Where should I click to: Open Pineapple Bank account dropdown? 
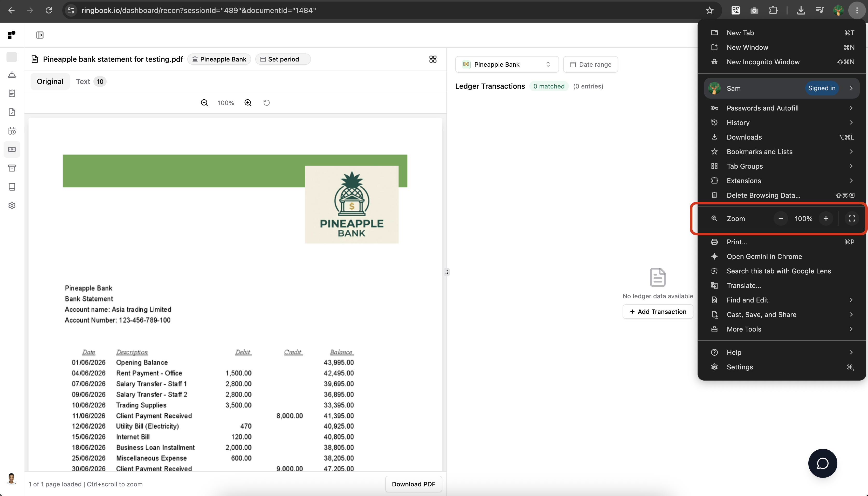(x=507, y=64)
